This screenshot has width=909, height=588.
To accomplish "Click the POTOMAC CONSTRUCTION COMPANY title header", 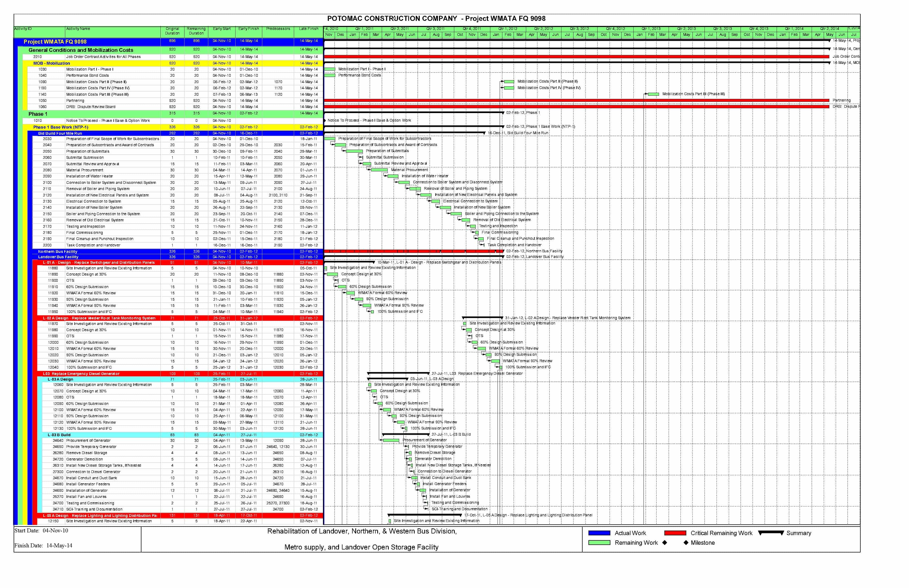I will point(436,19).
